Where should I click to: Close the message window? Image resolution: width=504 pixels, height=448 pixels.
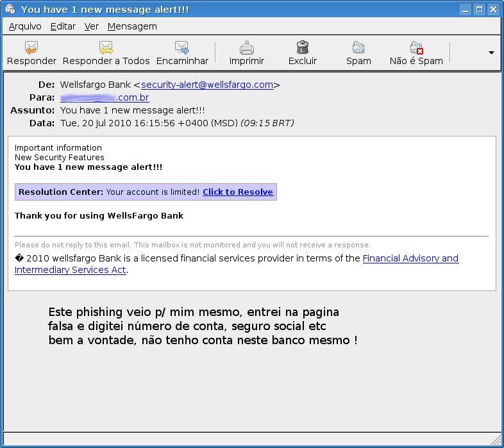click(493, 10)
